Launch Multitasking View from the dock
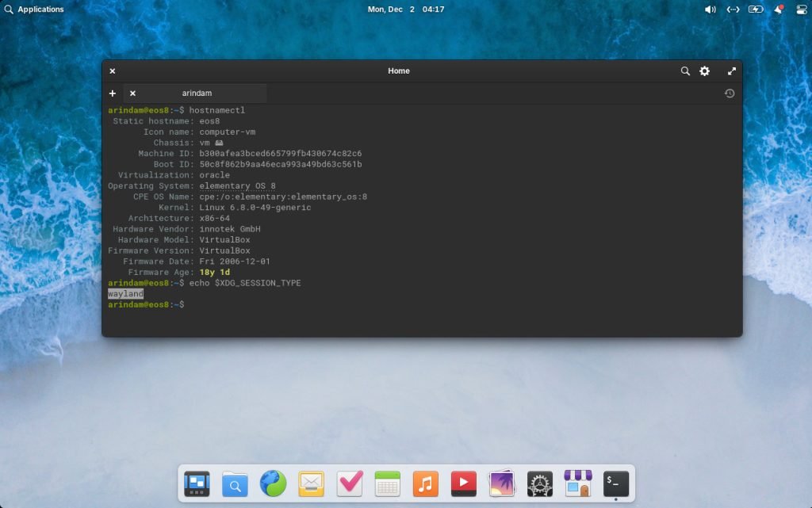This screenshot has width=812, height=508. pyautogui.click(x=197, y=483)
